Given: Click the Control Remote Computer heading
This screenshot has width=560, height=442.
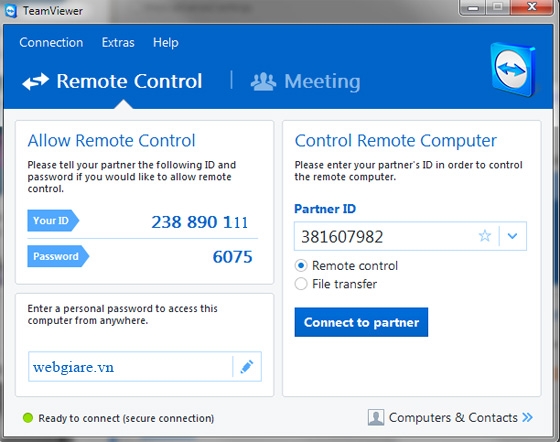Looking at the screenshot, I should 395,141.
